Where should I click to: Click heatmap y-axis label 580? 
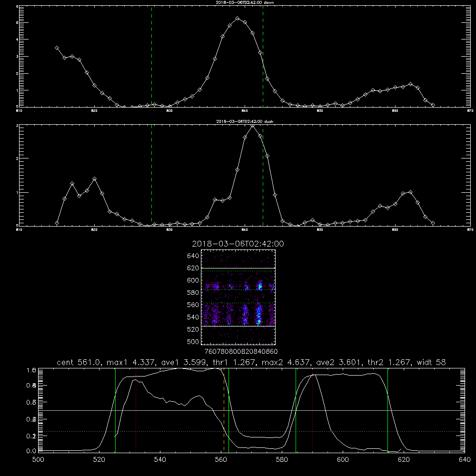tap(193, 292)
